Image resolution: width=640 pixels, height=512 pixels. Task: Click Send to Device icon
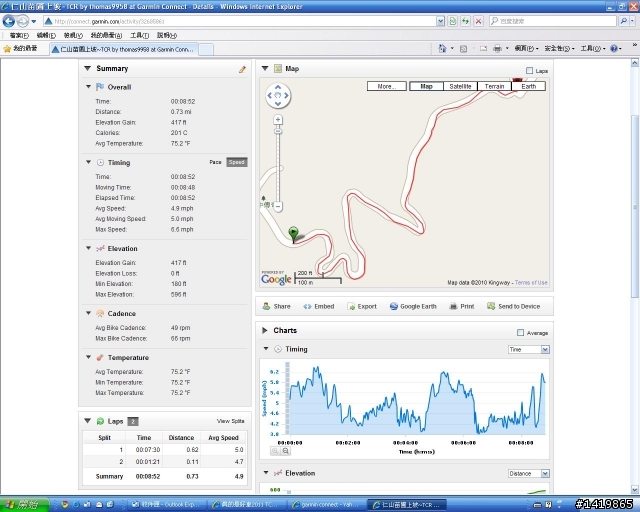(x=491, y=307)
